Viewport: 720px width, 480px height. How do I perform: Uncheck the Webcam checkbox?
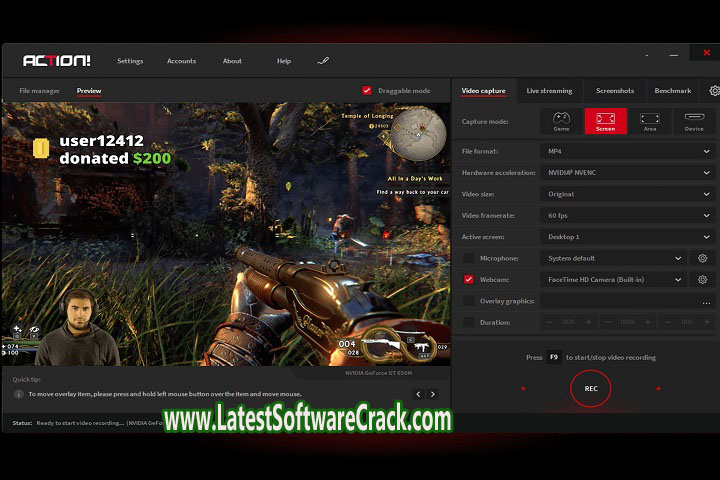469,280
